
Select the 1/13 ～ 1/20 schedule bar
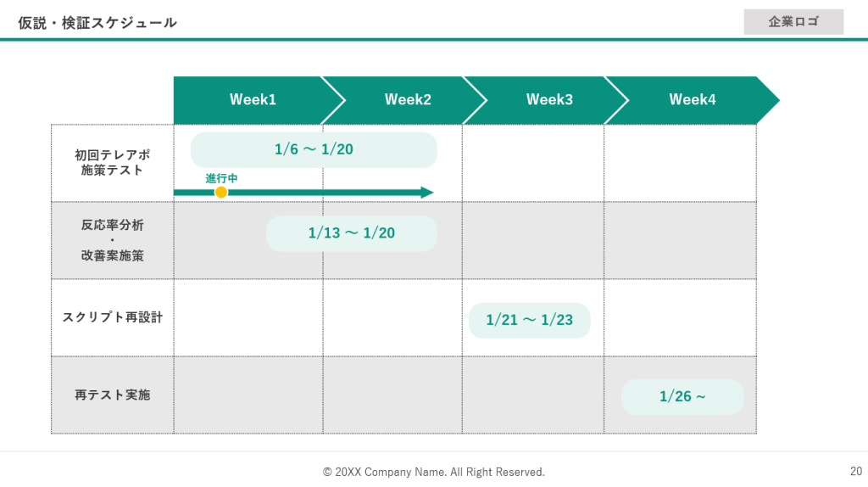[351, 233]
